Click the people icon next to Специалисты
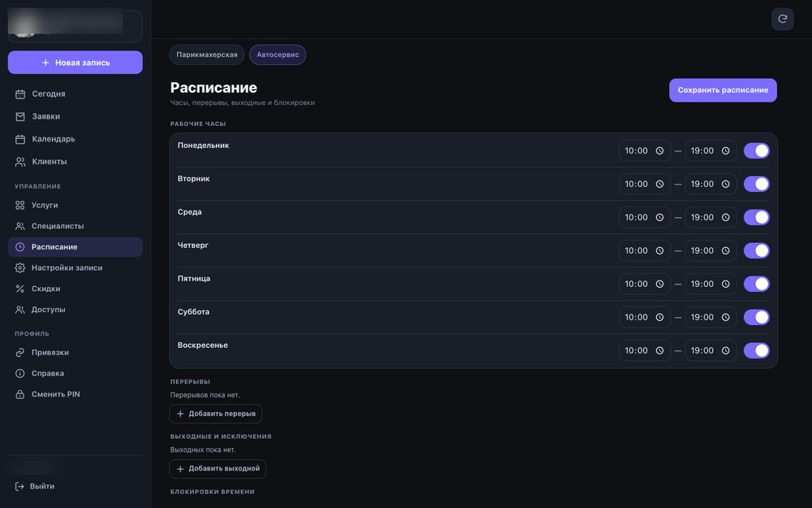The image size is (812, 508). coord(19,226)
